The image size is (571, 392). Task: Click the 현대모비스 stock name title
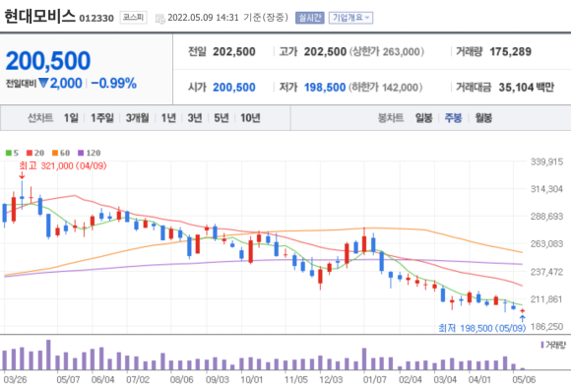39,17
